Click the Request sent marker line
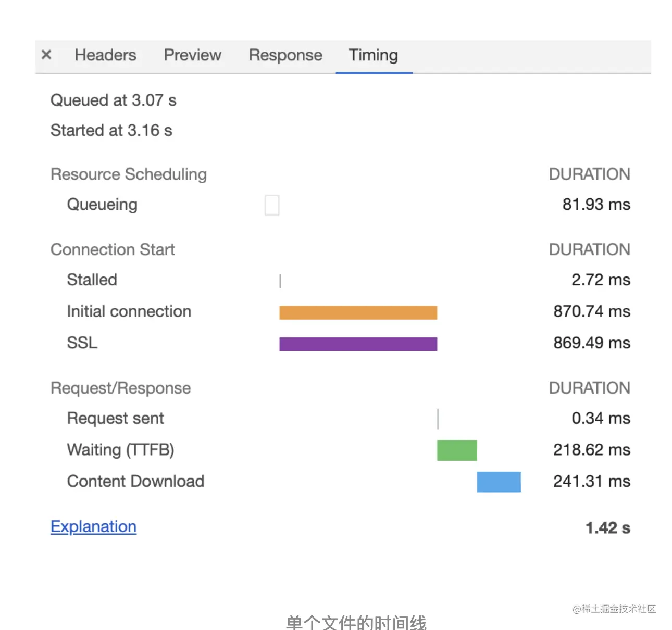 pyautogui.click(x=438, y=419)
